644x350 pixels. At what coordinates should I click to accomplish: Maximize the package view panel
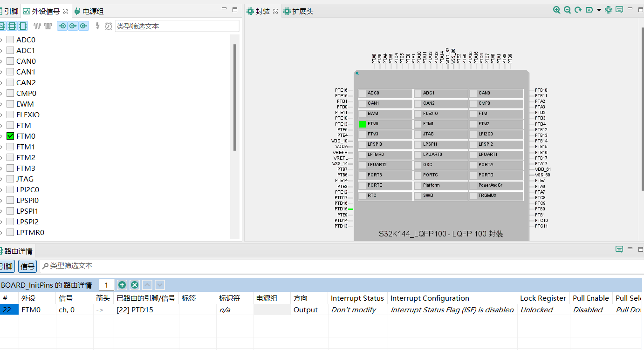pos(641,10)
